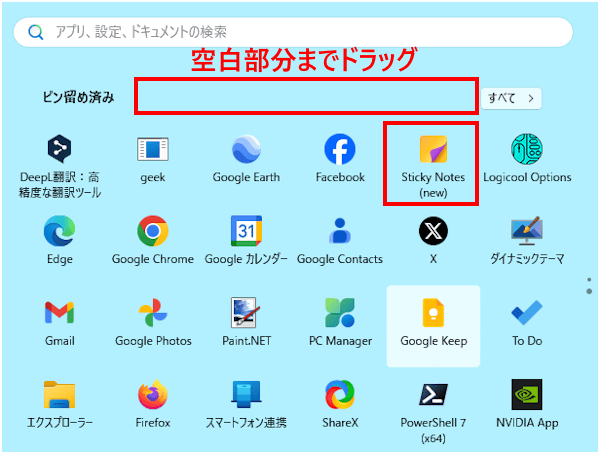The height and width of the screenshot is (454, 600).
Task: Go to next pinned page via dots
Action: pos(589,292)
